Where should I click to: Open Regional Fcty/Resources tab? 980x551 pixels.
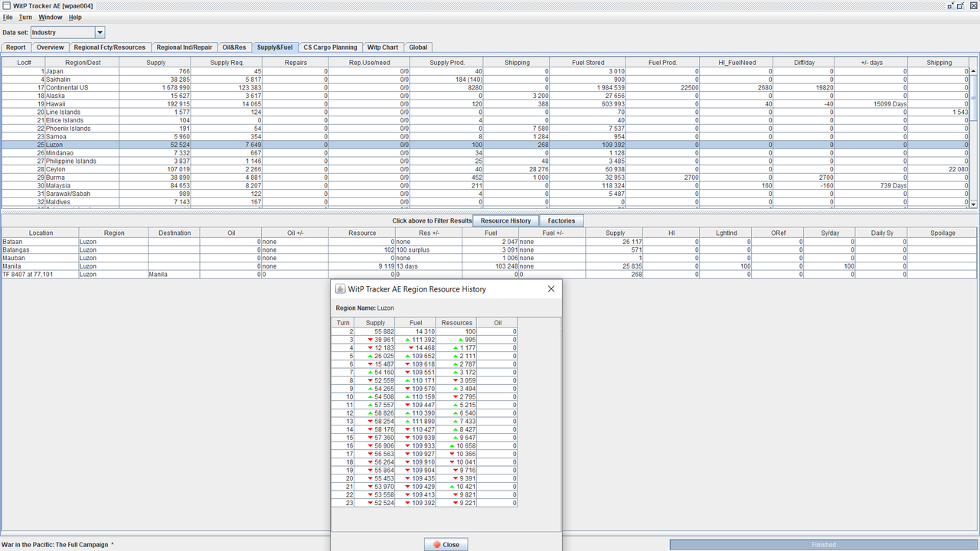[109, 47]
